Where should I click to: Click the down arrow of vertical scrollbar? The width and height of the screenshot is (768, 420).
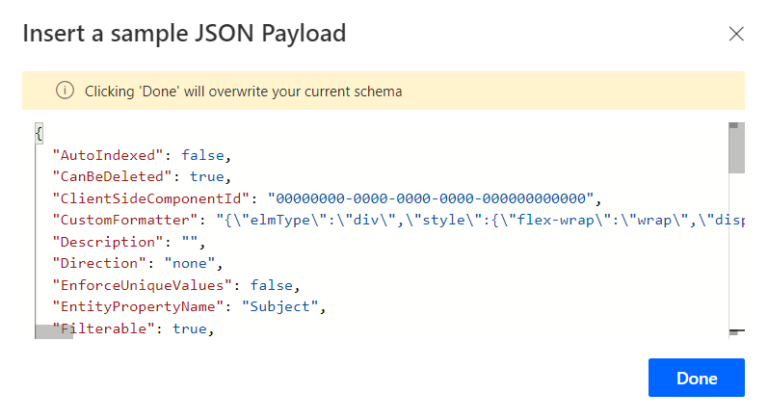coord(736,331)
